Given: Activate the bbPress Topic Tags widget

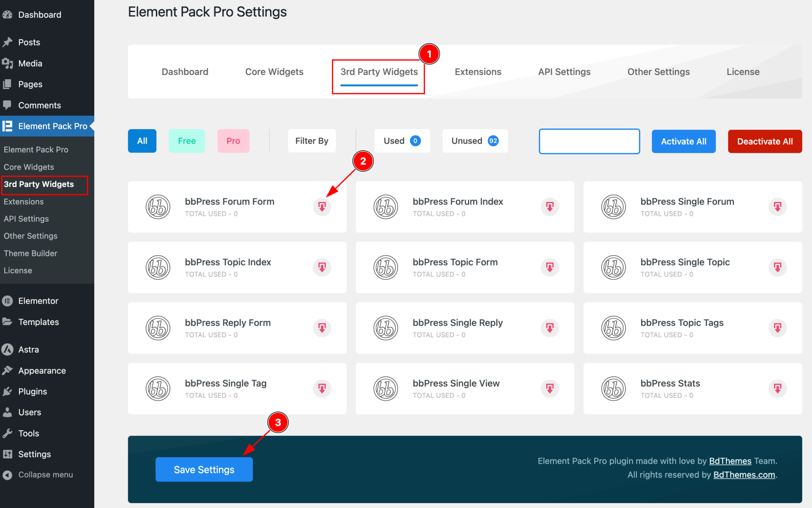Looking at the screenshot, I should point(777,328).
